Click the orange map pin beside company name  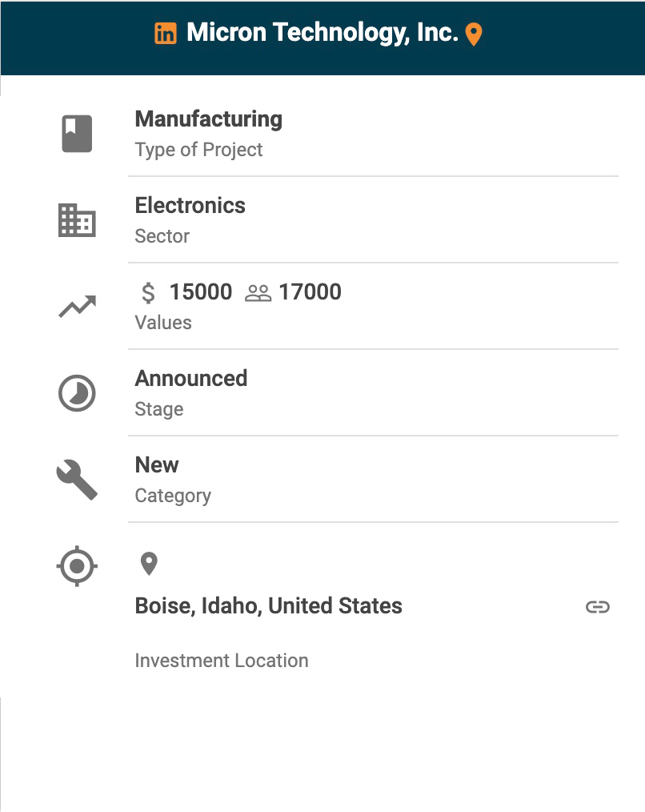tap(474, 34)
